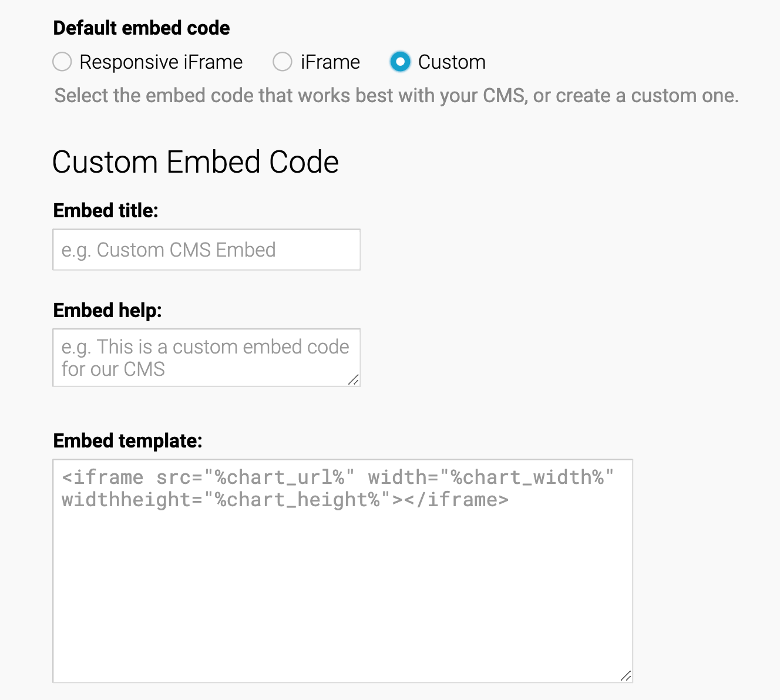
Task: Click the filled Custom radio indicator
Action: click(x=401, y=62)
